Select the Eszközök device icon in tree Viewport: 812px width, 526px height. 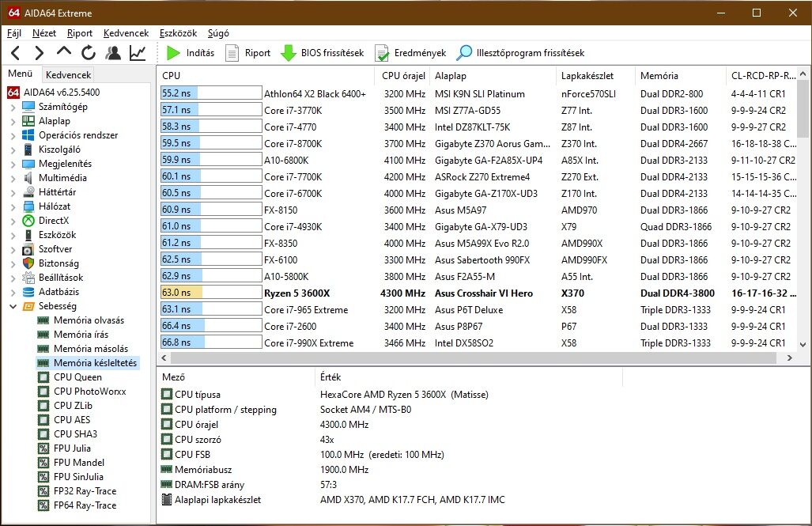28,235
